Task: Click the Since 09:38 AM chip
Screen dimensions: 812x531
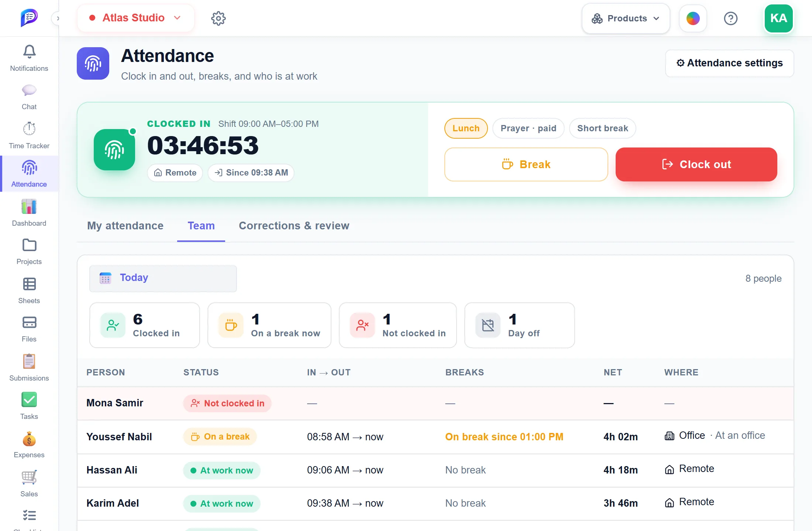Action: tap(251, 173)
